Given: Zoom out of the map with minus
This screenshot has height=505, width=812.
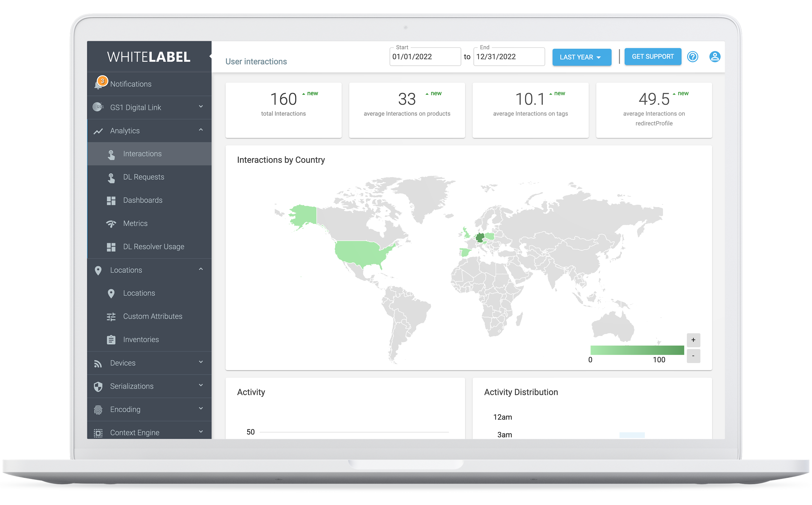Looking at the screenshot, I should 693,356.
